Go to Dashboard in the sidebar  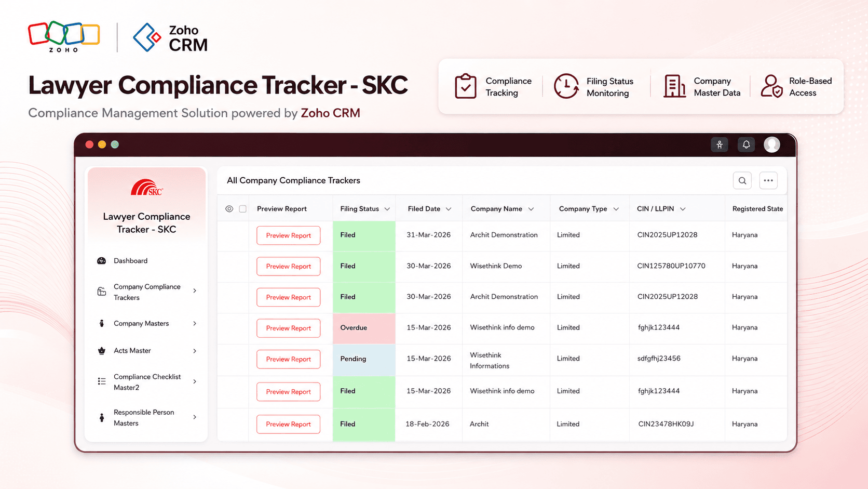(x=131, y=261)
